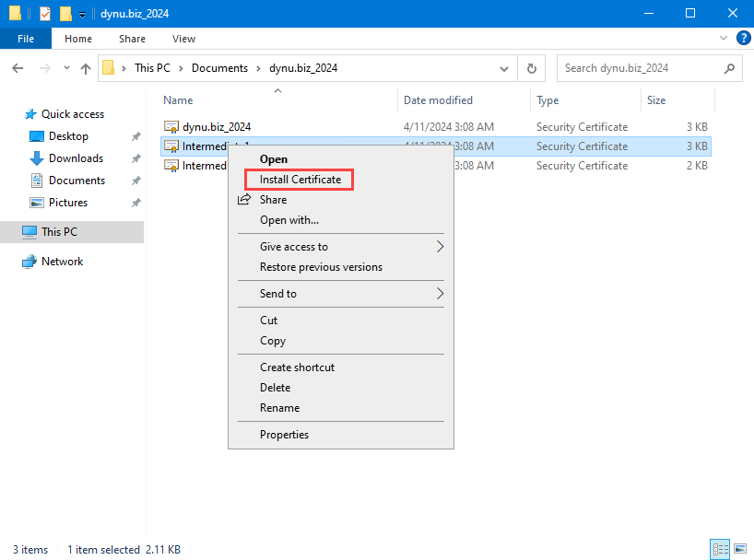Click the pin icon beside Downloads
The height and width of the screenshot is (560, 754).
[x=136, y=158]
